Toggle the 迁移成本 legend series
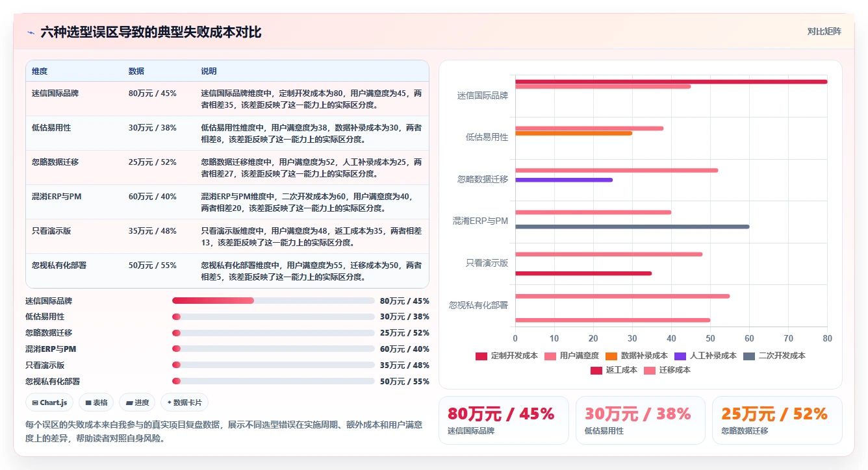868x470 pixels. [x=667, y=370]
